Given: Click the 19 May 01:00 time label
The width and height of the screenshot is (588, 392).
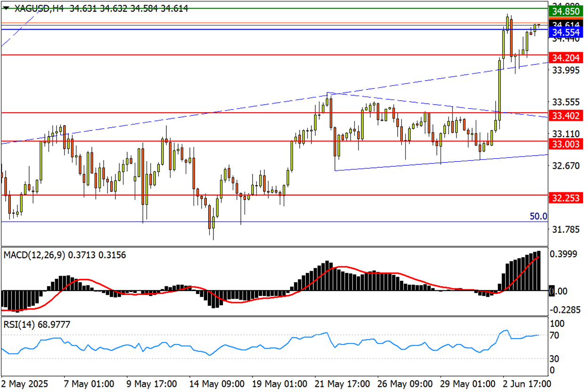Looking at the screenshot, I should 280,384.
